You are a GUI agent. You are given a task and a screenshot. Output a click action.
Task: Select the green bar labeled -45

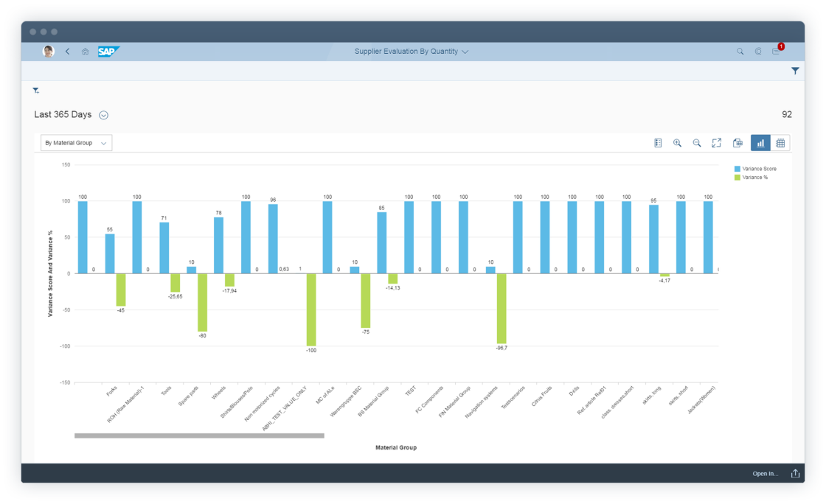pos(121,290)
